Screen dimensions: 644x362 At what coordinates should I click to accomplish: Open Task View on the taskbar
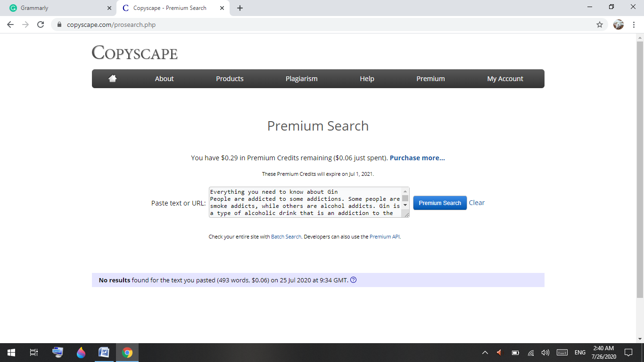click(34, 353)
